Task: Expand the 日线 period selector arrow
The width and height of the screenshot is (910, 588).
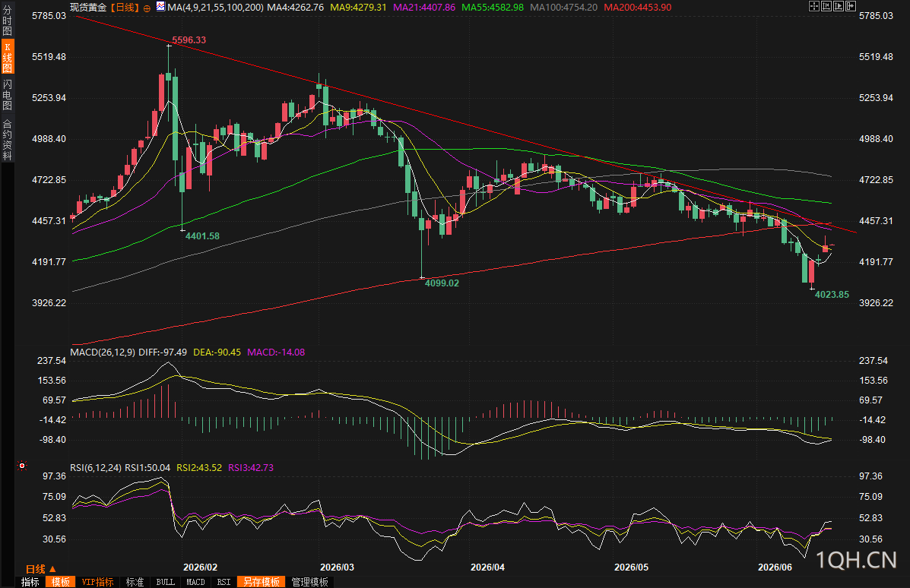Action: pos(52,570)
